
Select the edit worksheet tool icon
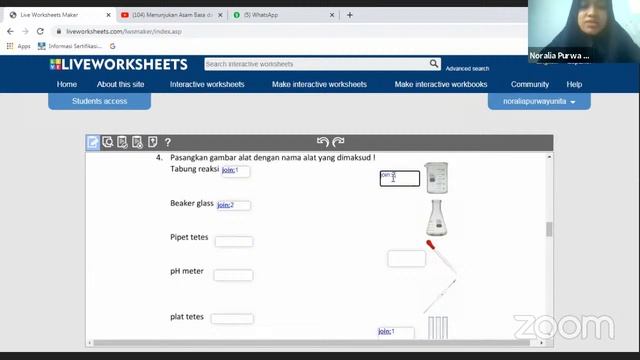[x=93, y=142]
